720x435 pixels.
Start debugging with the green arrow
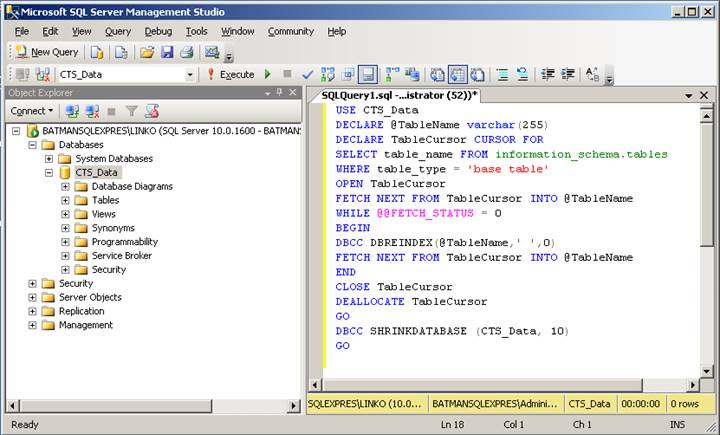coord(268,74)
